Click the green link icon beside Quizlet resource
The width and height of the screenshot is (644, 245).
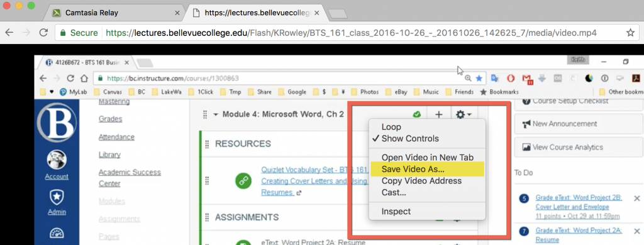(243, 181)
